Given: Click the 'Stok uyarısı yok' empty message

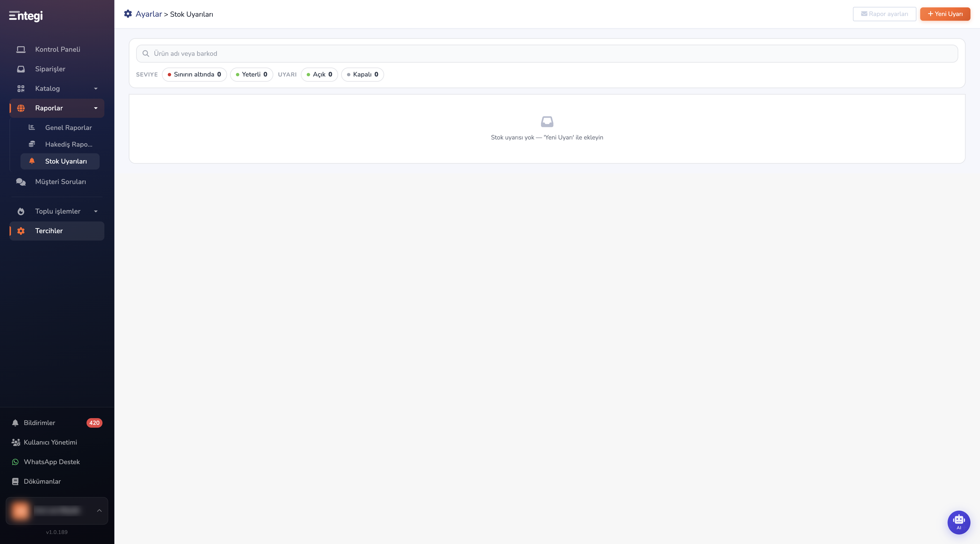Looking at the screenshot, I should 547,137.
